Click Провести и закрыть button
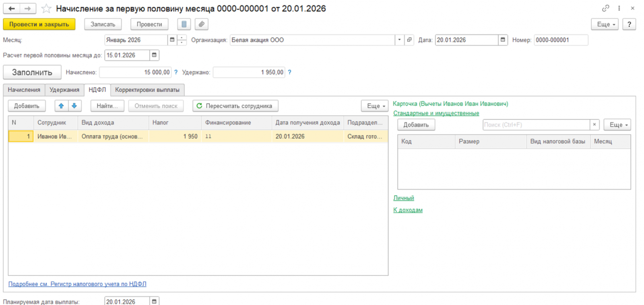The height and width of the screenshot is (305, 644). [x=39, y=24]
